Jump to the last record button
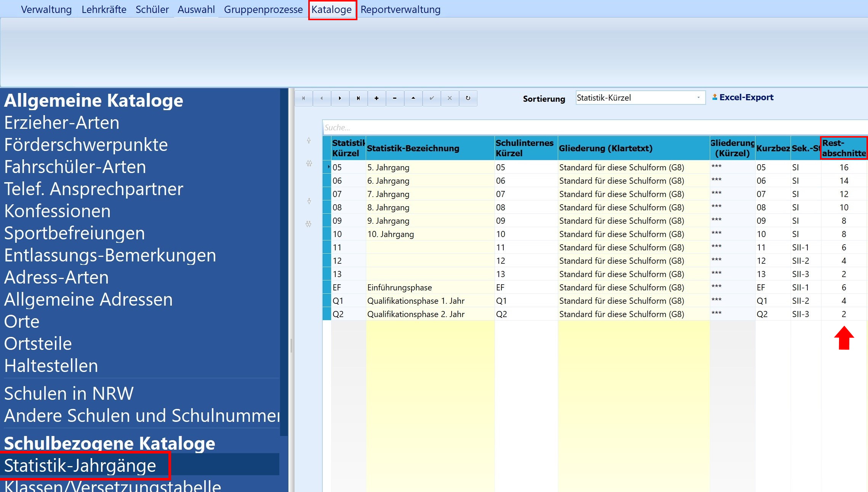 [358, 98]
